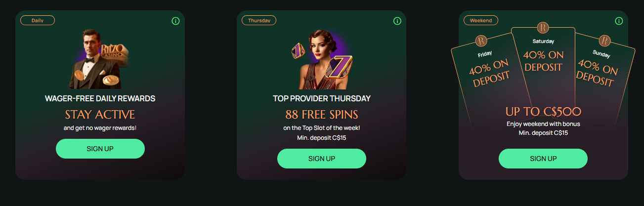
Task: Click the R emblem on Sunday card
Action: (604, 41)
